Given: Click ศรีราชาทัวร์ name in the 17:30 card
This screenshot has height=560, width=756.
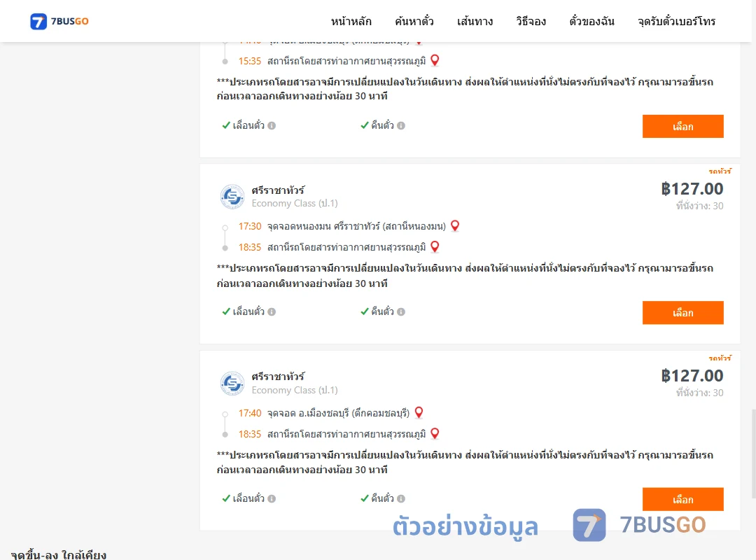Looking at the screenshot, I should pos(278,190).
